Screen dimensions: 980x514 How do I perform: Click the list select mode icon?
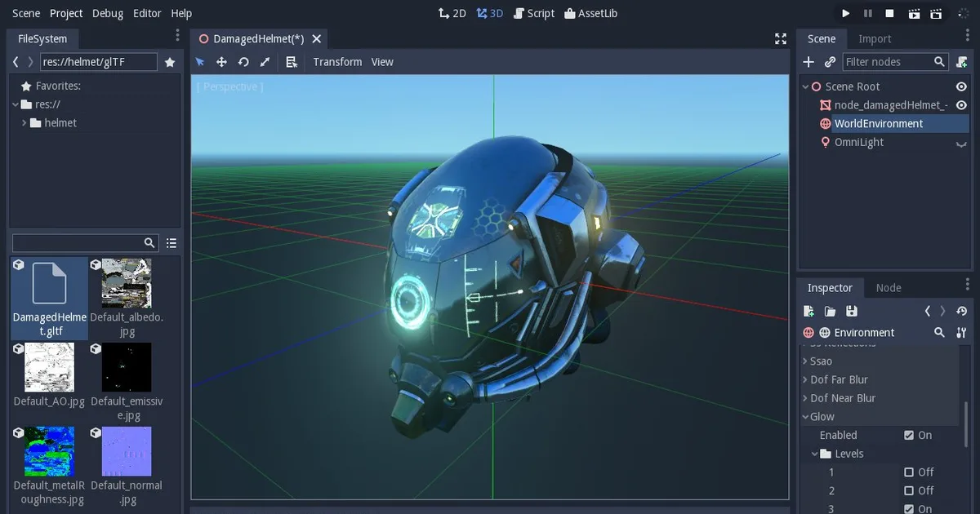[292, 62]
